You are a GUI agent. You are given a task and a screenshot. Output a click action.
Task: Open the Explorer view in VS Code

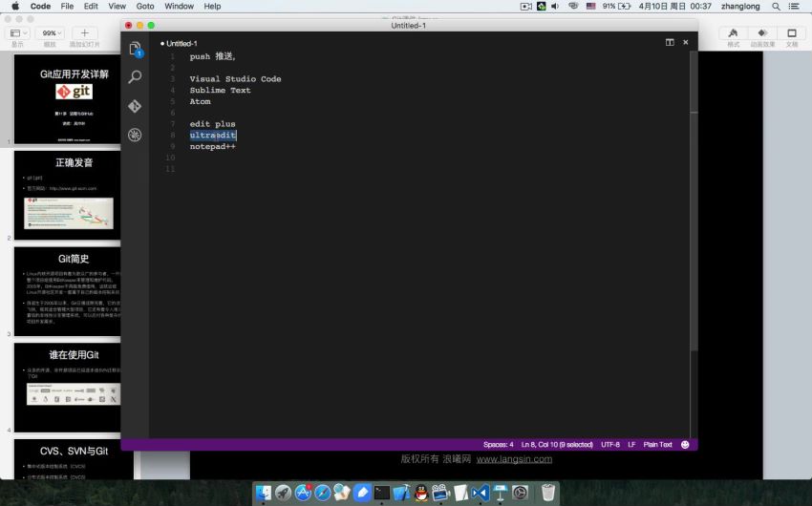[135, 49]
